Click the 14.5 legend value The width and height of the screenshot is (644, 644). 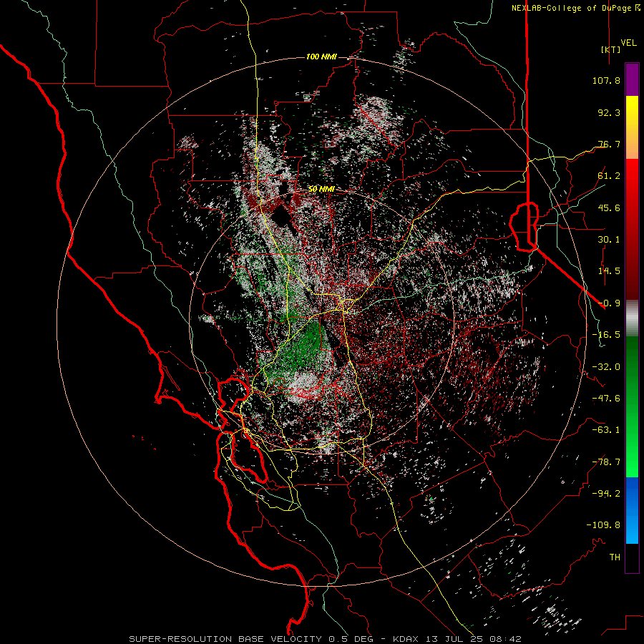[x=609, y=271]
